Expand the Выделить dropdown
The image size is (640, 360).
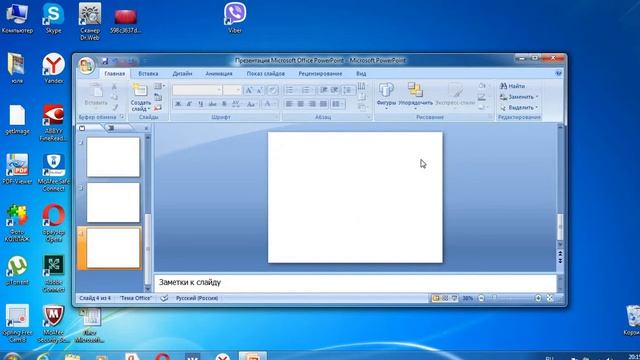click(537, 108)
